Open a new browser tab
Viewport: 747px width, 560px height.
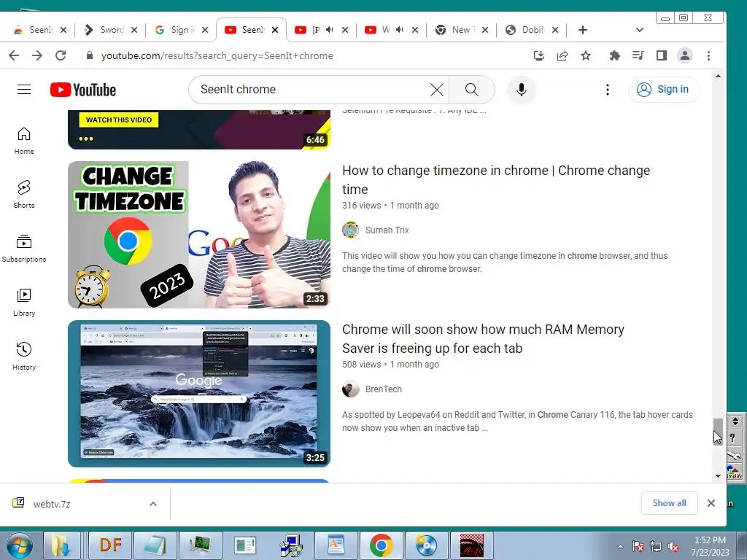click(x=583, y=30)
